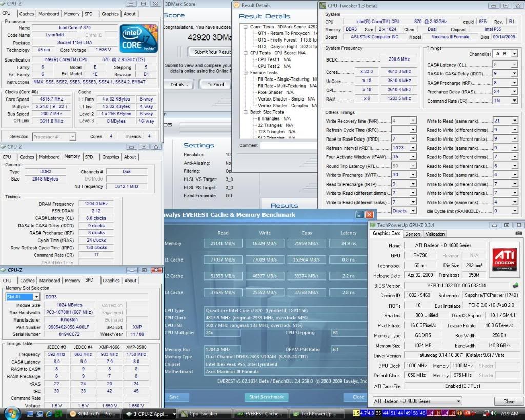
Task: Open the Four Activate Window (tFAW) dropdown
Action: [x=413, y=157]
